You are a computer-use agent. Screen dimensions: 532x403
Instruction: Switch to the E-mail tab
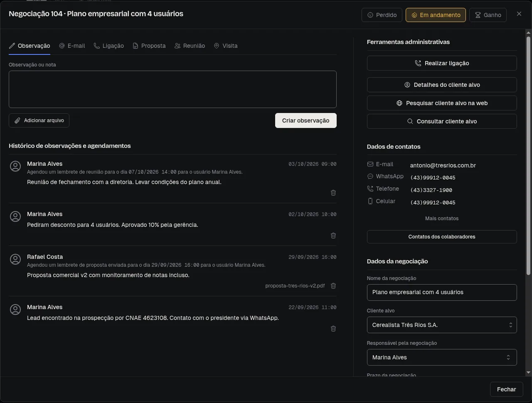(x=72, y=46)
